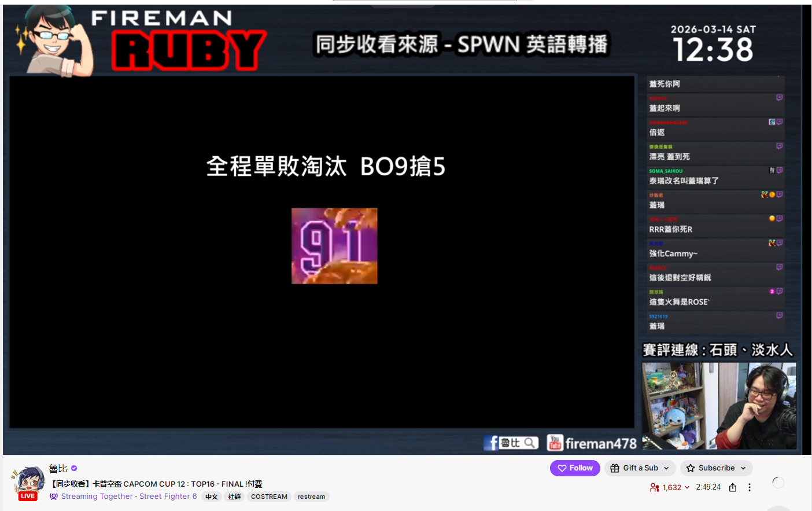This screenshot has height=511, width=812.
Task: Click the RRR蓋你死R chat message
Action: 671,229
